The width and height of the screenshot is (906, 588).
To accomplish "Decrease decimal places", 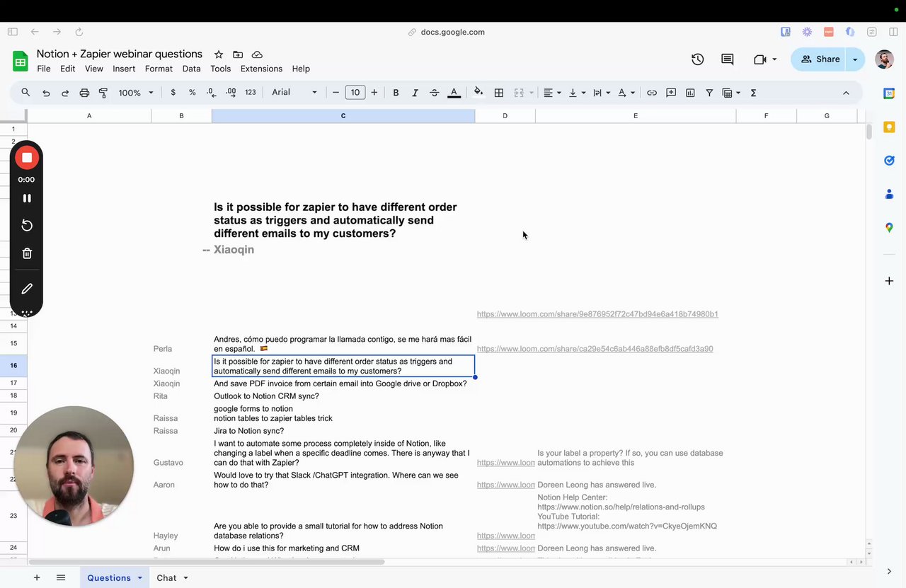I will coord(211,93).
